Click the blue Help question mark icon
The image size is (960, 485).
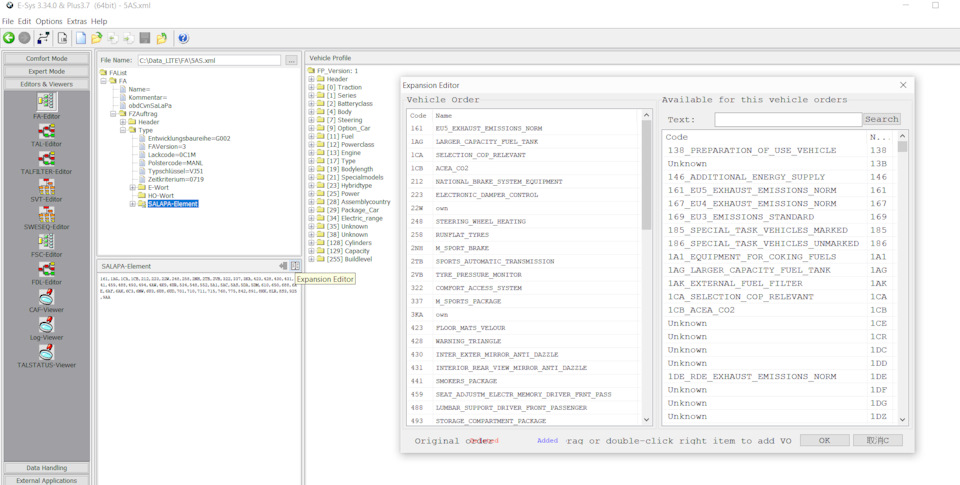click(183, 38)
